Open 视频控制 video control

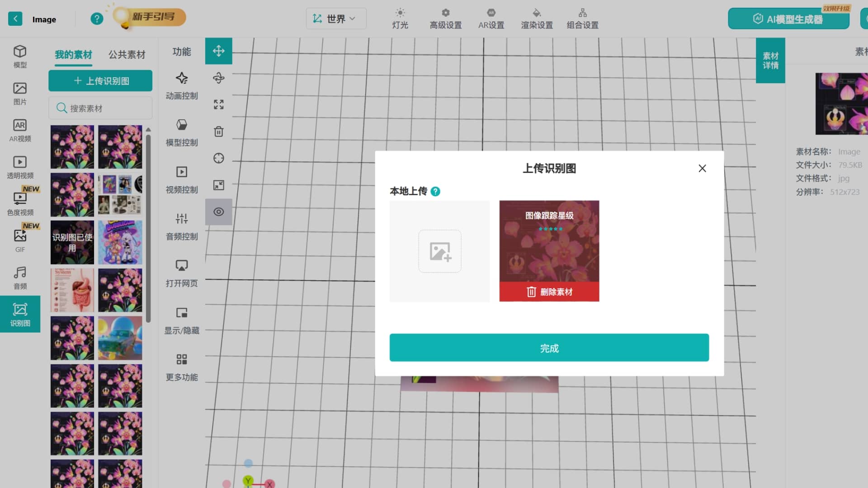click(x=182, y=180)
